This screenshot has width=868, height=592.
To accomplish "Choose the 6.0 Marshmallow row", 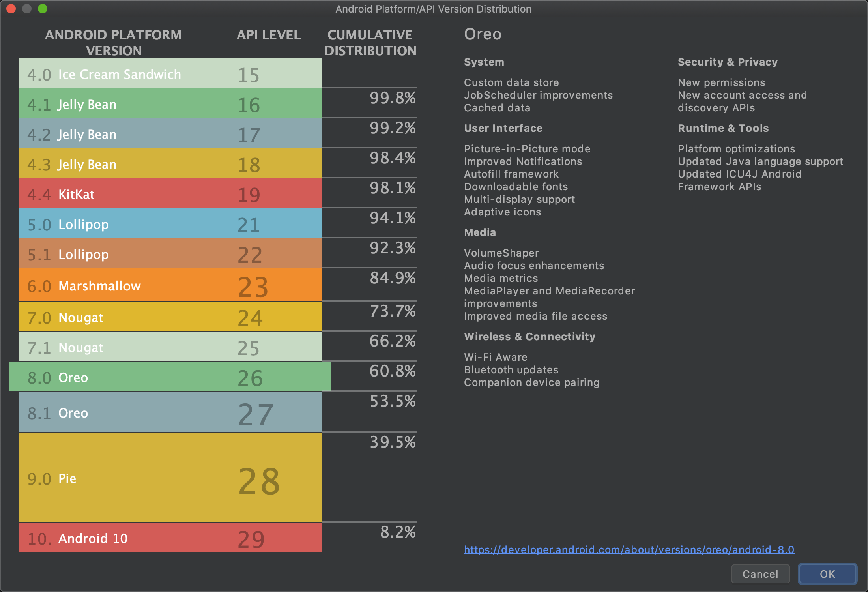I will 170,285.
